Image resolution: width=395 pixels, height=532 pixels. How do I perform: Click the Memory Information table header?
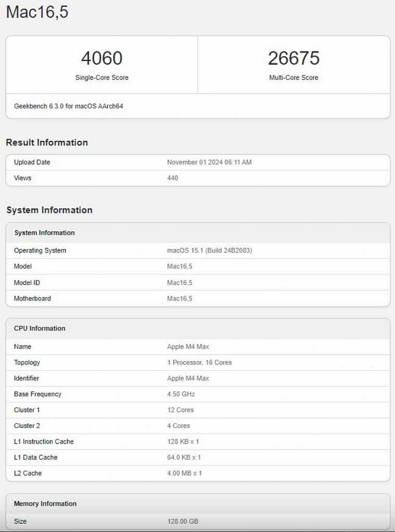tap(198, 503)
